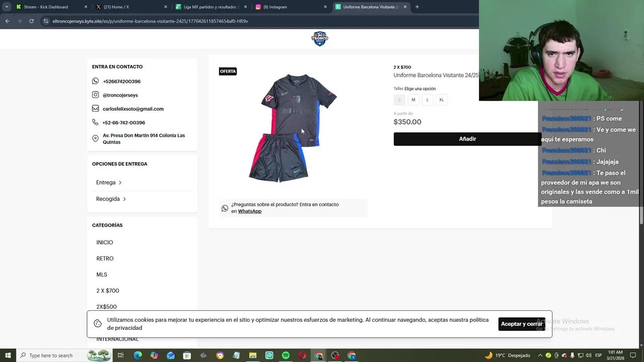The image size is (644, 362).
Task: Go back with the browser back arrow
Action: click(x=7, y=21)
